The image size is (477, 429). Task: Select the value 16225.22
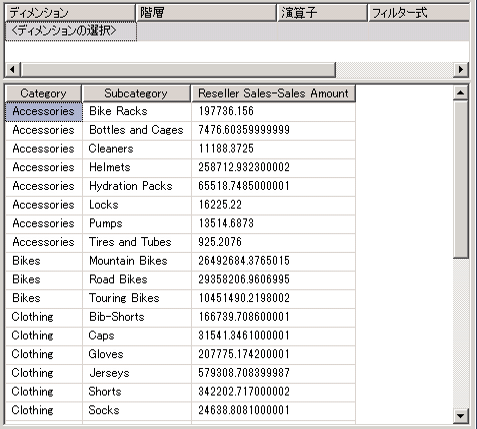pos(274,205)
